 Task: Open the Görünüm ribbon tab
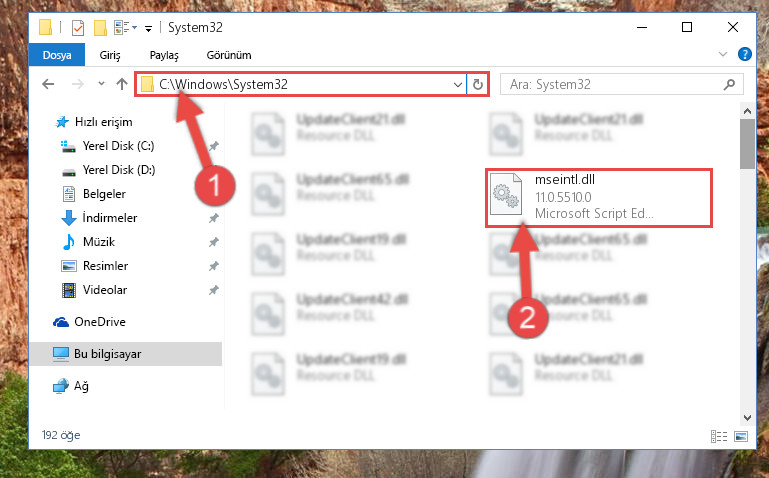[x=229, y=55]
